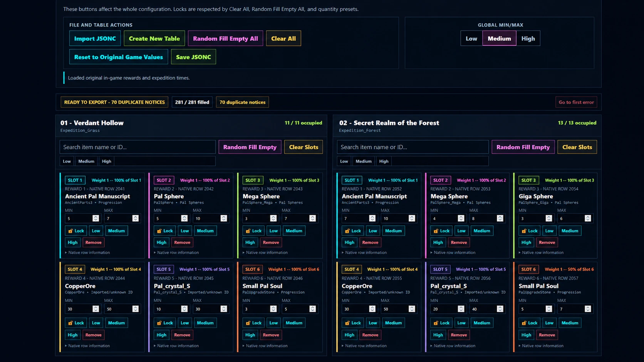Viewport: 644px width, 362px height.
Task: Remove the Pal Sphere reward
Action: click(x=182, y=242)
